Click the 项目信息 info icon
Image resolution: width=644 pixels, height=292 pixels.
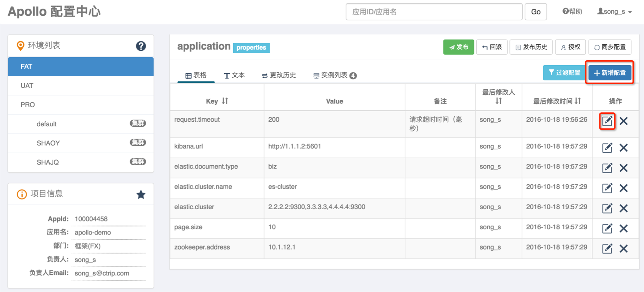(22, 194)
